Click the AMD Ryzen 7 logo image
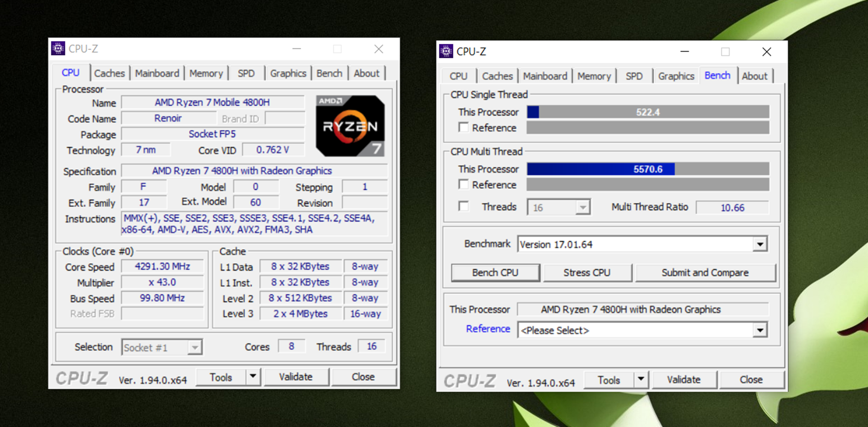 pos(350,126)
